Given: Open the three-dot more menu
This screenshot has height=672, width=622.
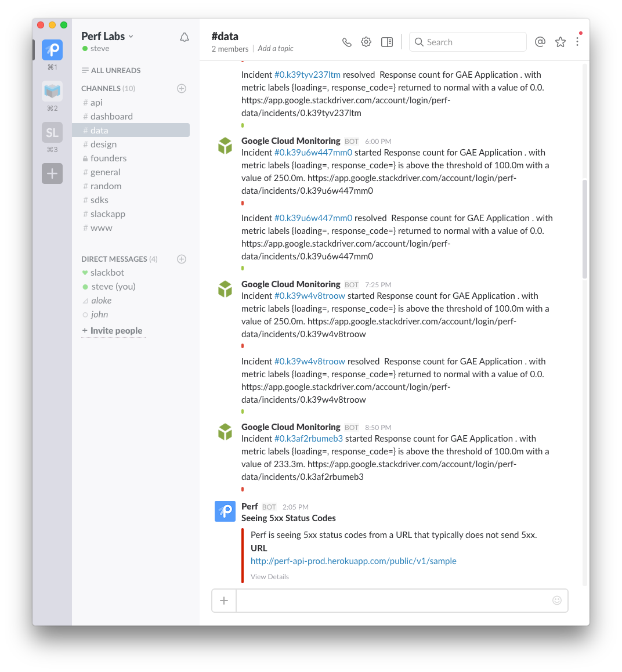Looking at the screenshot, I should coord(577,42).
